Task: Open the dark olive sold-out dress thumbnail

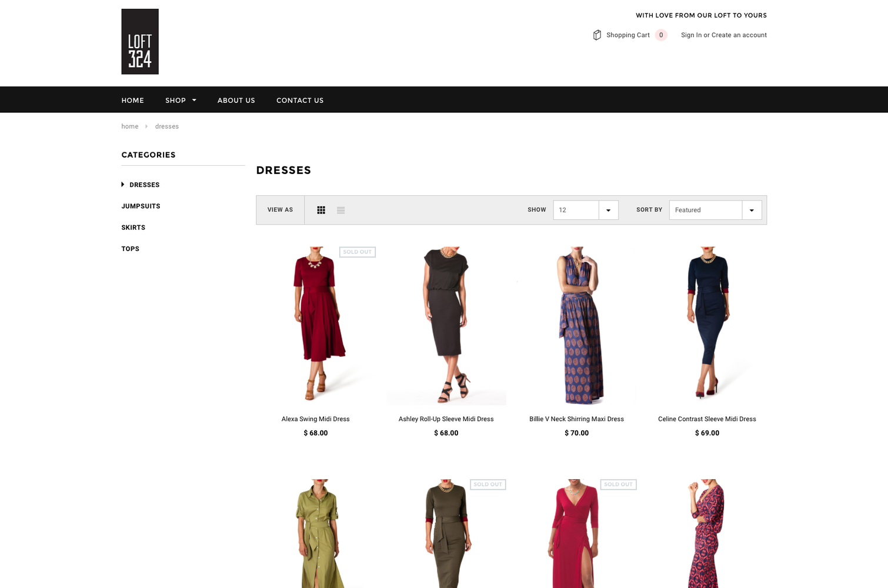Action: coord(446,533)
